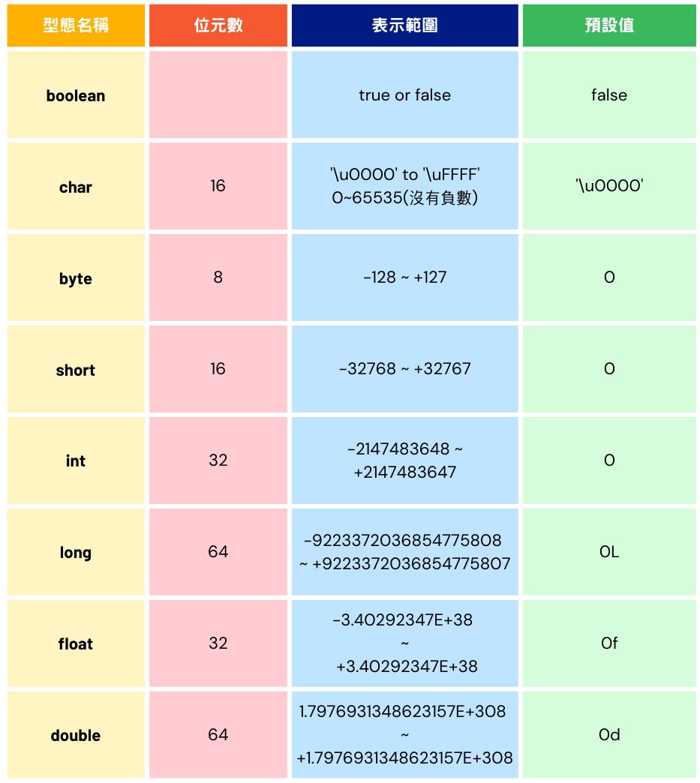Select the 0d default value cell
This screenshot has height=783, width=700.
point(609,734)
